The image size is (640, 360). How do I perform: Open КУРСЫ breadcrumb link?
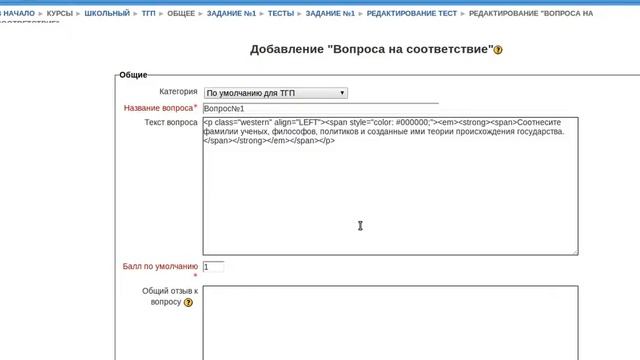[x=60, y=13]
